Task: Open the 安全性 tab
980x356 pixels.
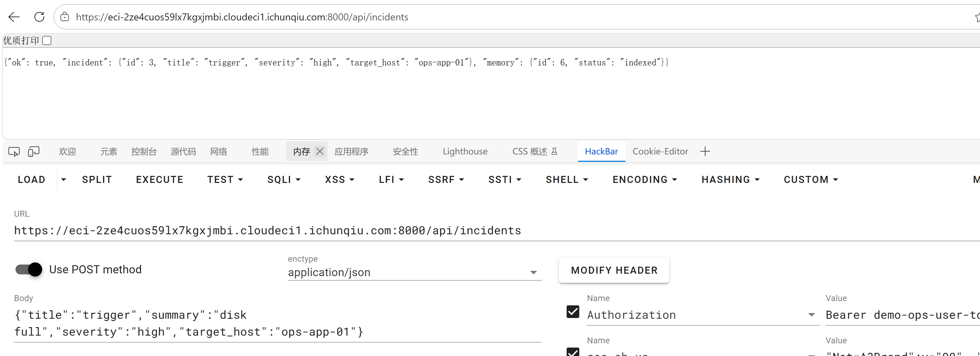Action: pyautogui.click(x=405, y=152)
